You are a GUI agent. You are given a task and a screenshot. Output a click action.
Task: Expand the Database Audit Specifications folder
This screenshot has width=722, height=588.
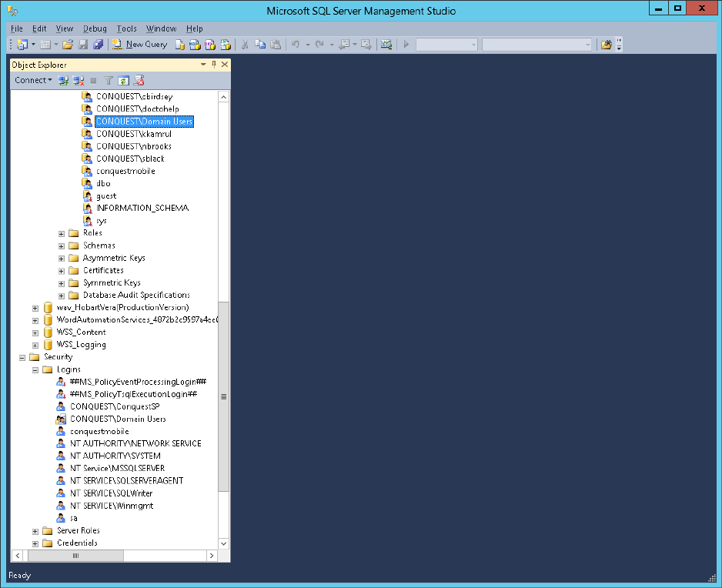click(x=62, y=296)
